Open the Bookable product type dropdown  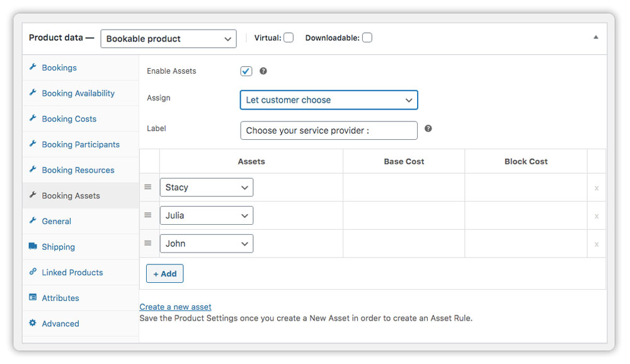click(x=168, y=38)
